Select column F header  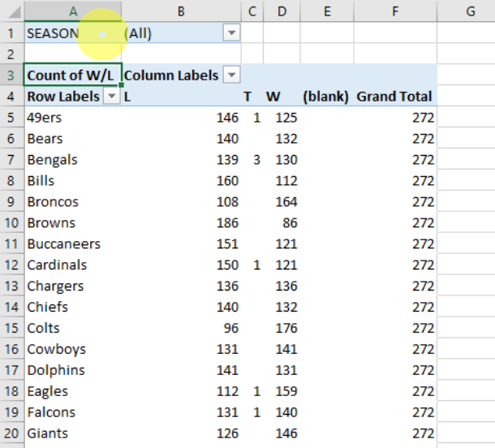pos(395,11)
